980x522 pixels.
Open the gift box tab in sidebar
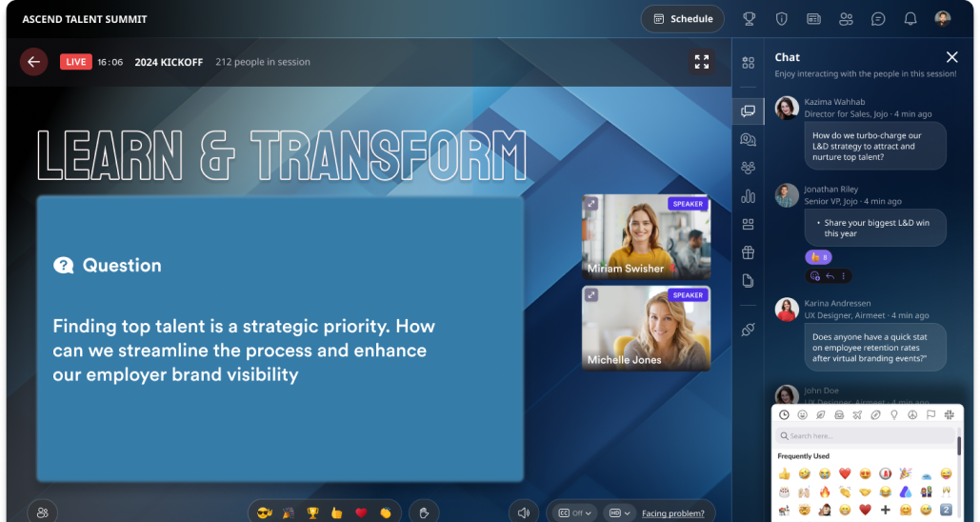749,252
